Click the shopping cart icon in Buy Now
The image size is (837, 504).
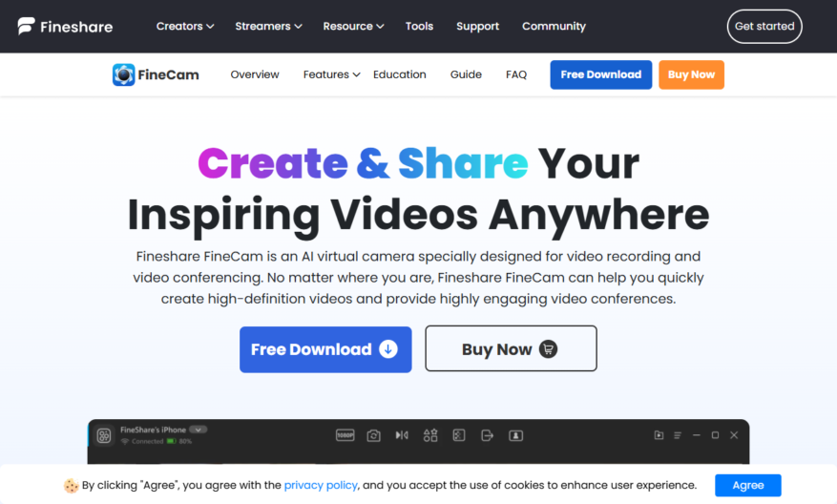click(x=548, y=349)
